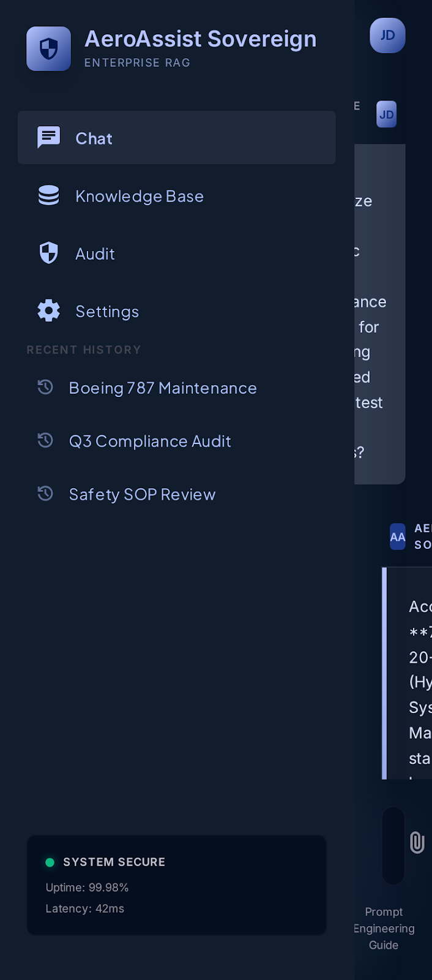Open Boeing 787 Maintenance history entry
The width and height of the screenshot is (432, 980).
click(x=177, y=388)
